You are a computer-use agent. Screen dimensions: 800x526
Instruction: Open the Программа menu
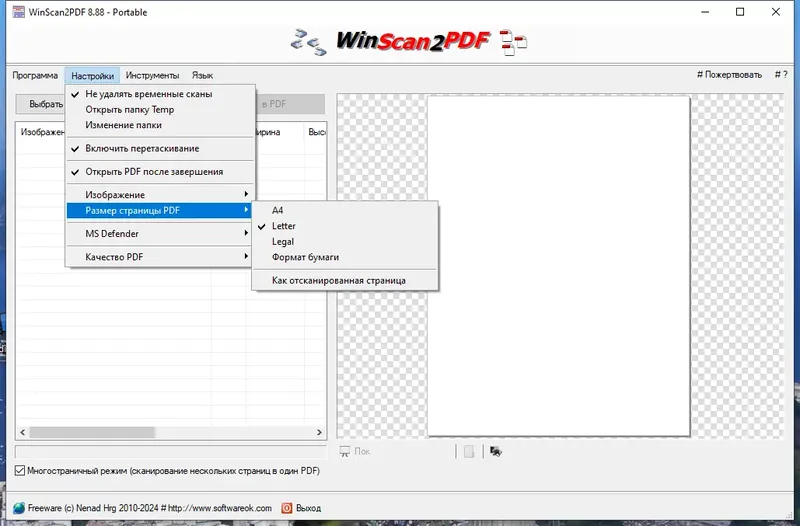(35, 76)
